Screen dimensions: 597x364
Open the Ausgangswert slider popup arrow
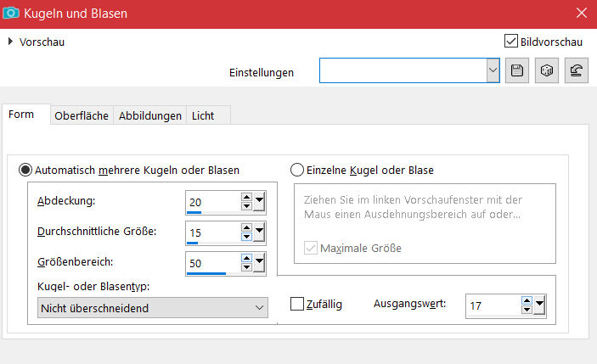(540, 305)
